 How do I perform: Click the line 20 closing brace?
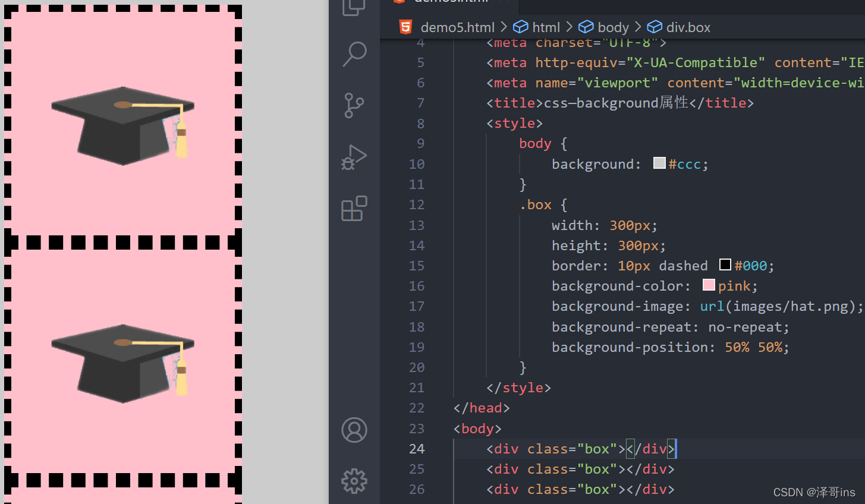[523, 367]
